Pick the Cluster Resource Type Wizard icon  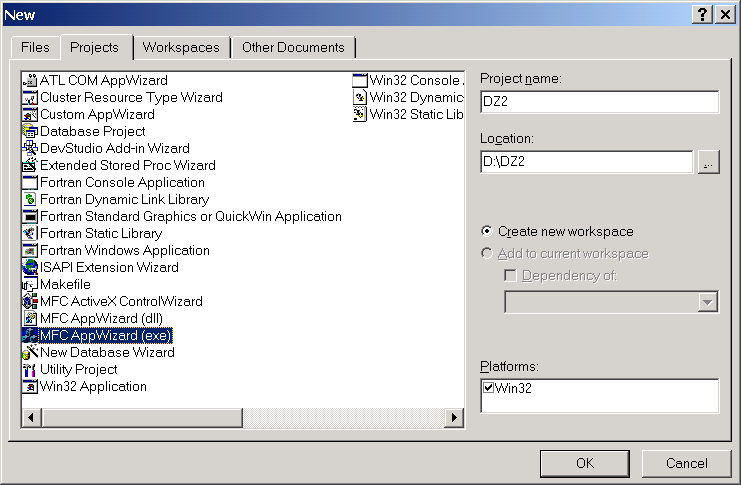click(x=30, y=97)
